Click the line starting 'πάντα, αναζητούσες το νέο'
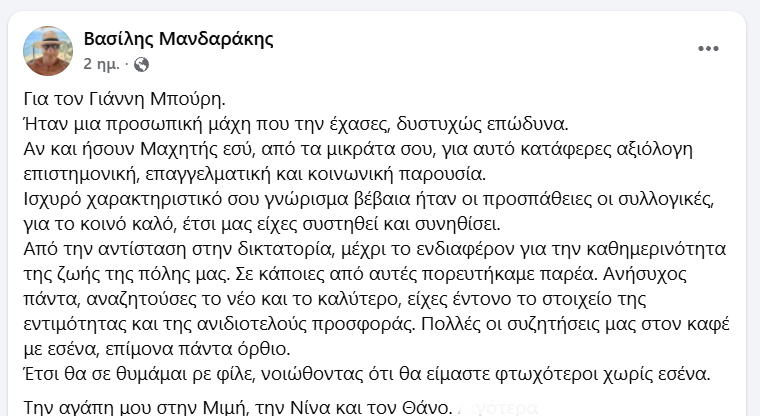760x416 pixels. [x=335, y=299]
